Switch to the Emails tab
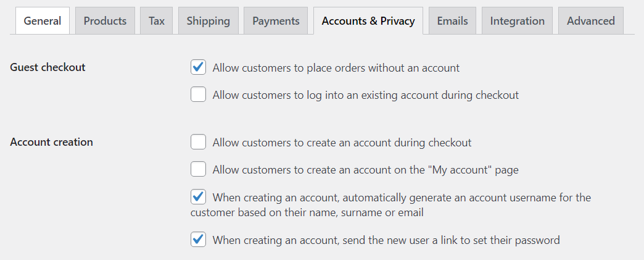644x260 pixels. [x=452, y=21]
